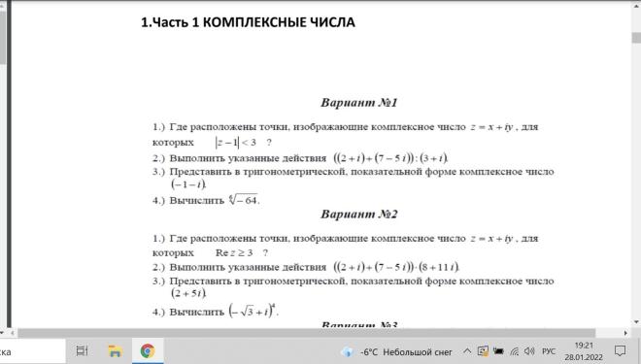Image resolution: width=641 pixels, height=364 pixels.
Task: Click the 'Вариант №2' title
Action: pyautogui.click(x=359, y=215)
